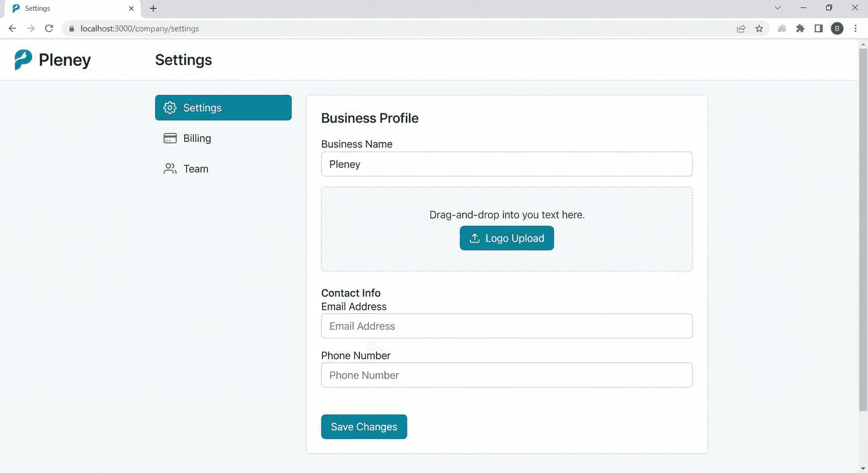Open the Chrome profile avatar B
Viewport: 868px width, 473px height.
837,28
